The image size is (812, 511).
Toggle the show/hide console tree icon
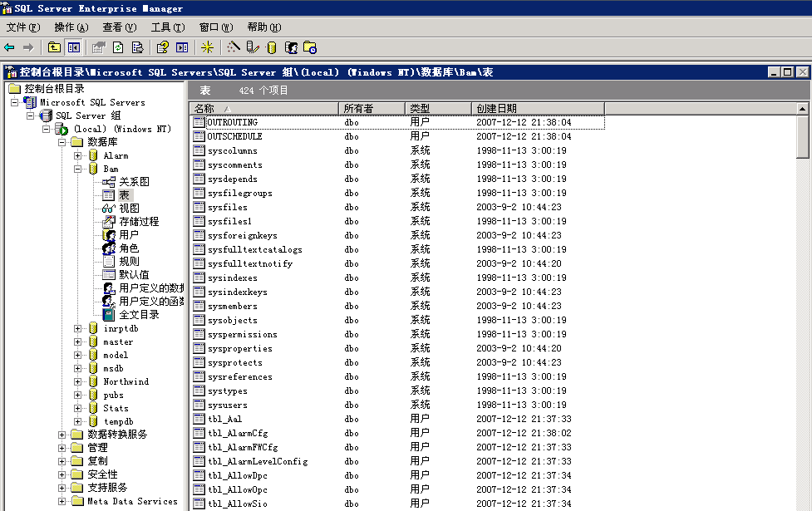(x=73, y=47)
